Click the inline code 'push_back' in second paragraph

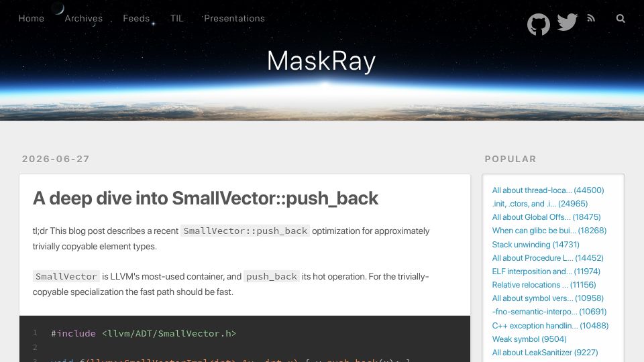click(272, 277)
